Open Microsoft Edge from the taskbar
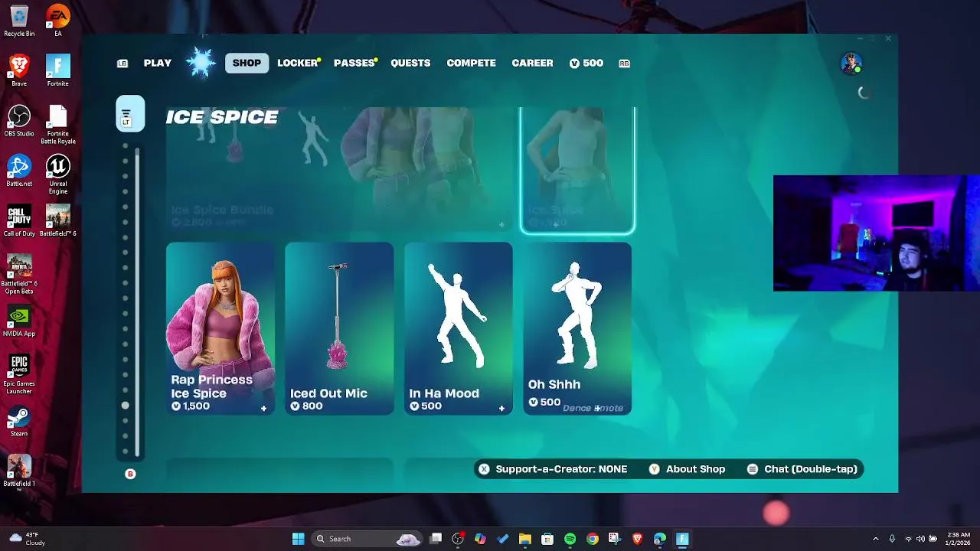The height and width of the screenshot is (551, 980). pos(660,539)
